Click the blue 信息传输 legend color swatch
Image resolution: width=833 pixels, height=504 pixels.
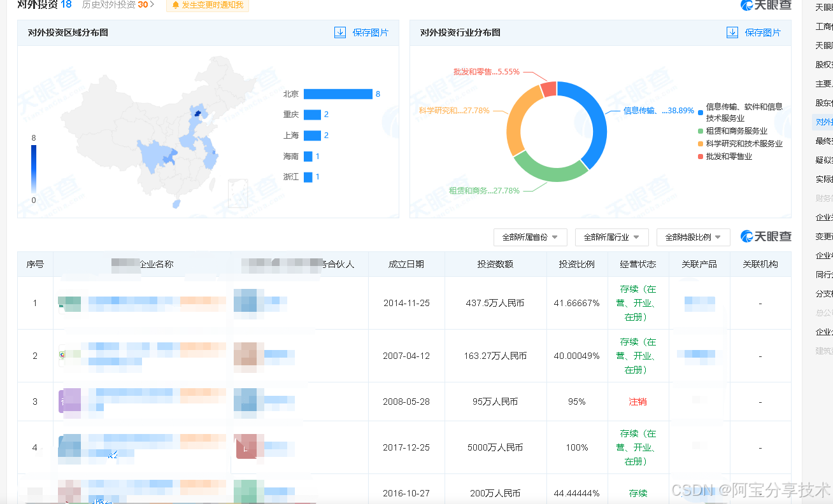coord(701,113)
